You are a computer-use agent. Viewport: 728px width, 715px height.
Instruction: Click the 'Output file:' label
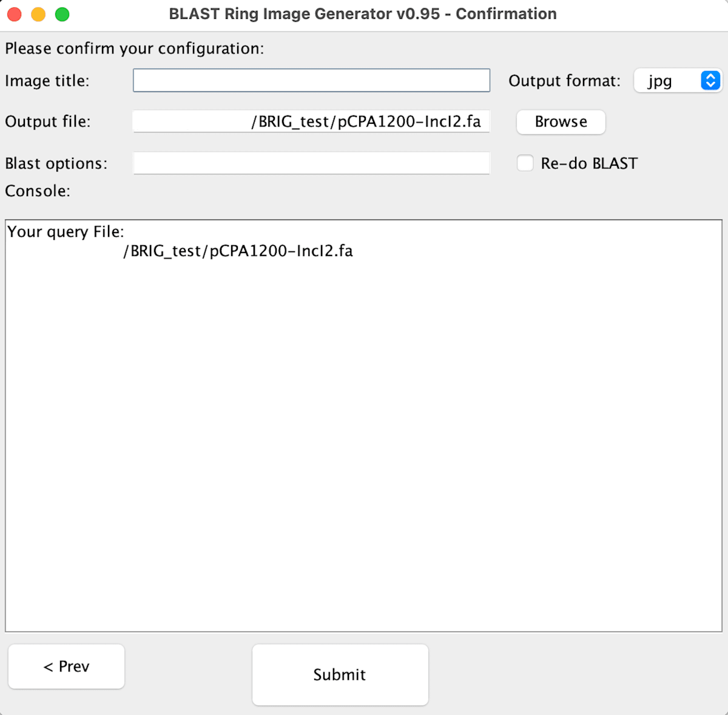48,121
